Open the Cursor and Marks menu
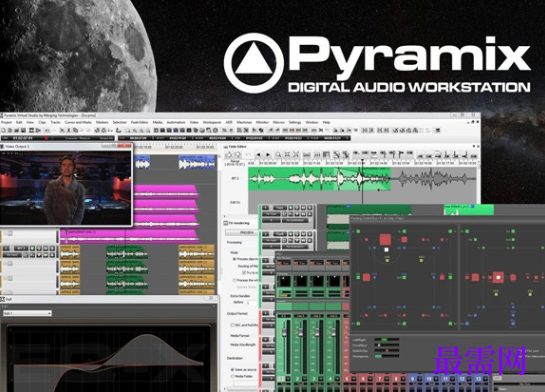 [x=78, y=122]
